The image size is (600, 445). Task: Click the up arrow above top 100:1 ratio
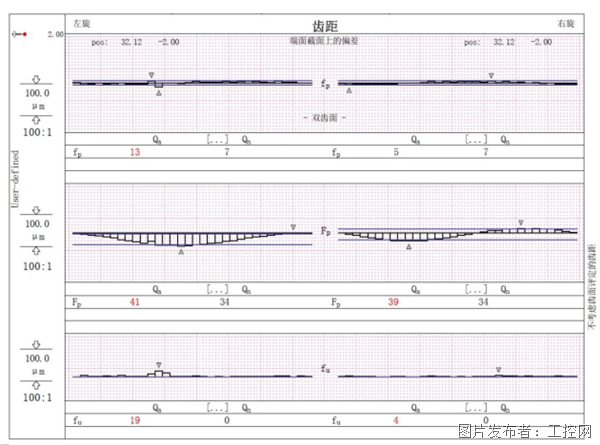click(37, 119)
